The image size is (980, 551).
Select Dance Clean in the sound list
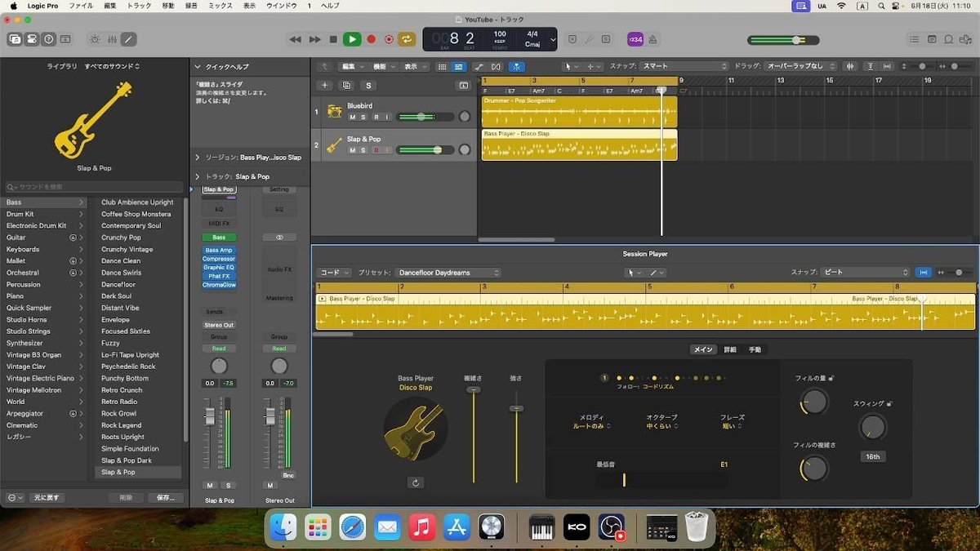coord(121,261)
